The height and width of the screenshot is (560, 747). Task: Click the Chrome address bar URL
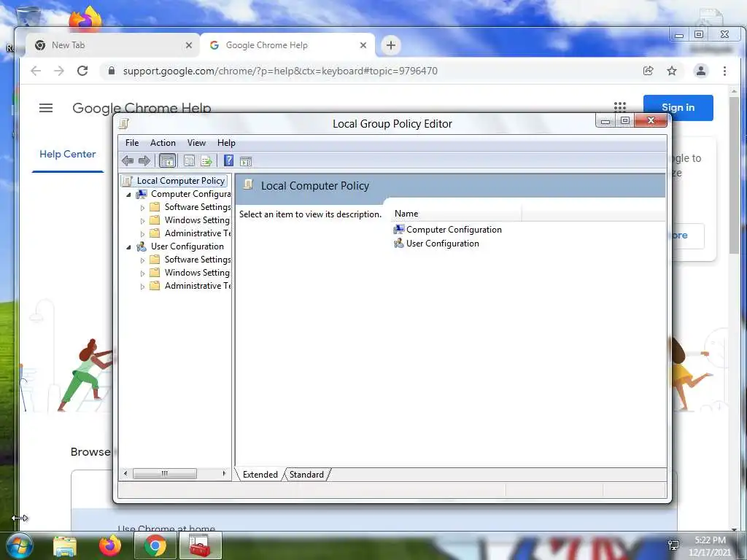280,71
